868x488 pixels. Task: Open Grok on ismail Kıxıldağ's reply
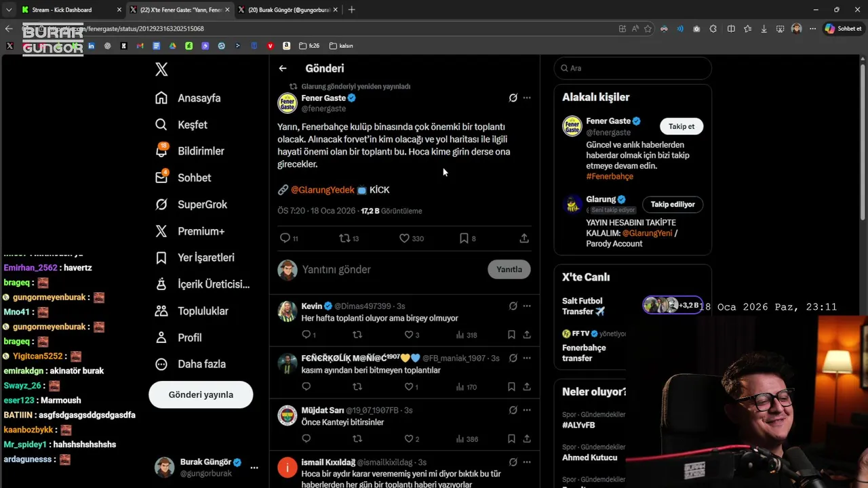(x=513, y=462)
